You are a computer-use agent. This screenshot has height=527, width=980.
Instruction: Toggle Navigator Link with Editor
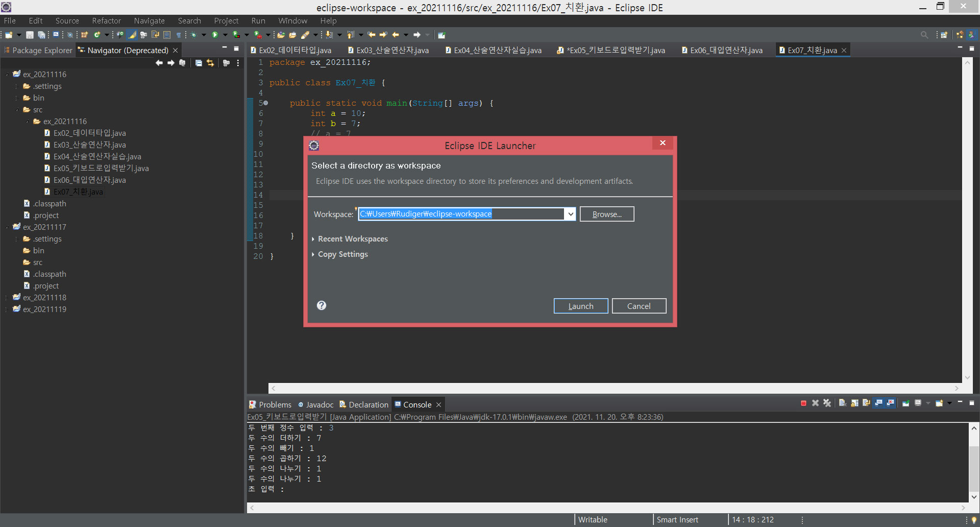click(210, 63)
